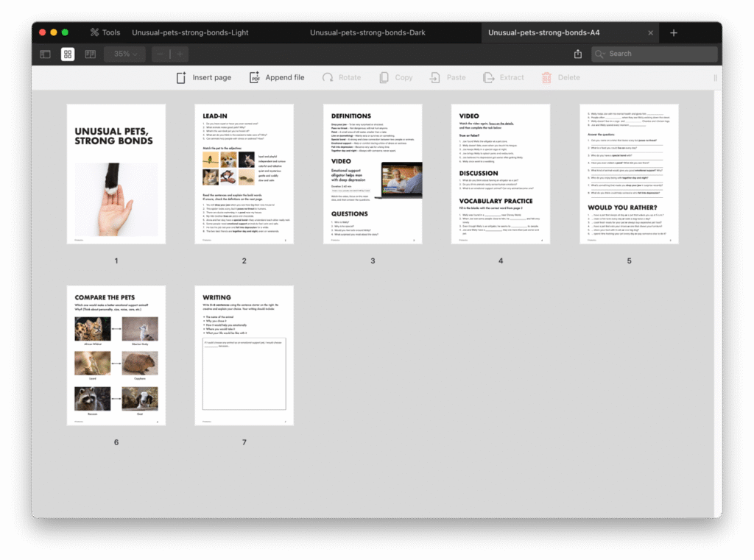Expand the 35% zoom dropdown
This screenshot has height=560, width=754.
(x=125, y=54)
